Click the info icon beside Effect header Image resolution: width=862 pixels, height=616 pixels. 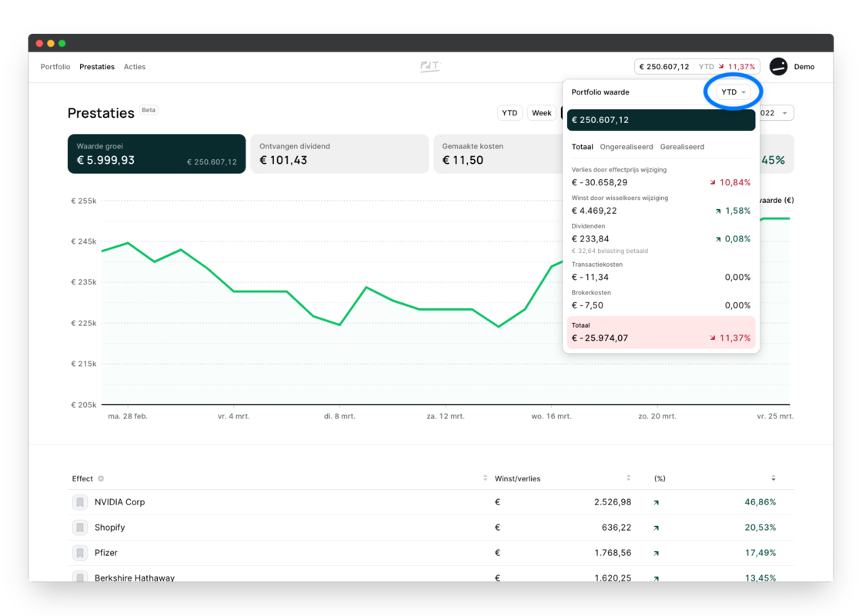coord(101,479)
